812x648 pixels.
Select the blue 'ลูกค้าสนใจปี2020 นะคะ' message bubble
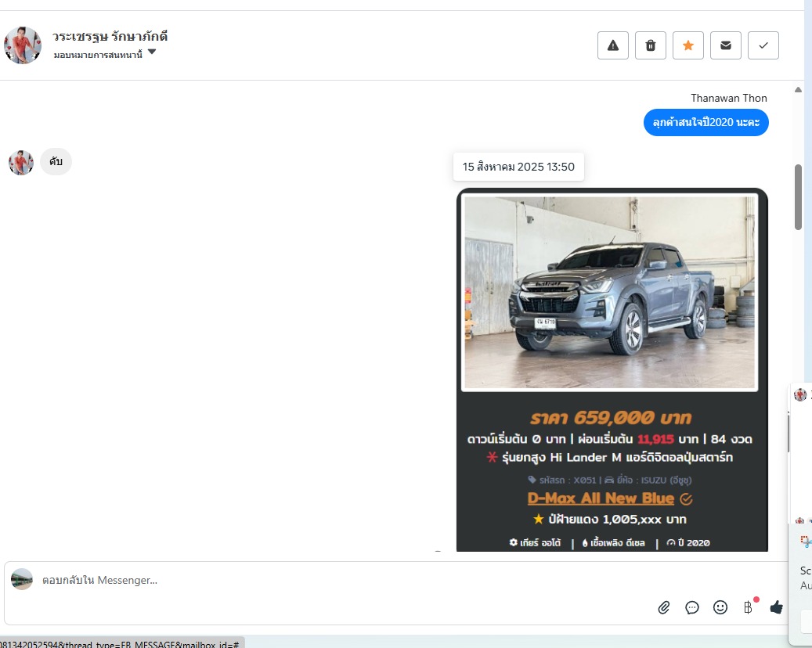(706, 122)
